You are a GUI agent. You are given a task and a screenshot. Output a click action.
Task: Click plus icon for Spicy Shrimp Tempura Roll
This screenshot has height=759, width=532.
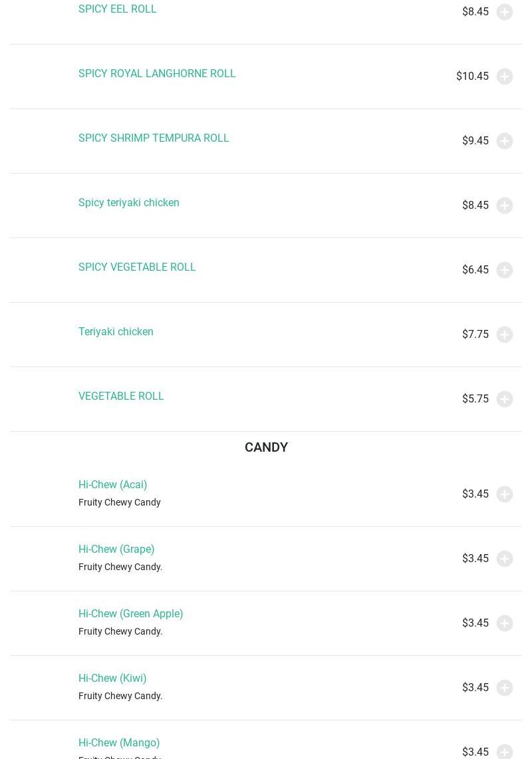[x=505, y=141]
